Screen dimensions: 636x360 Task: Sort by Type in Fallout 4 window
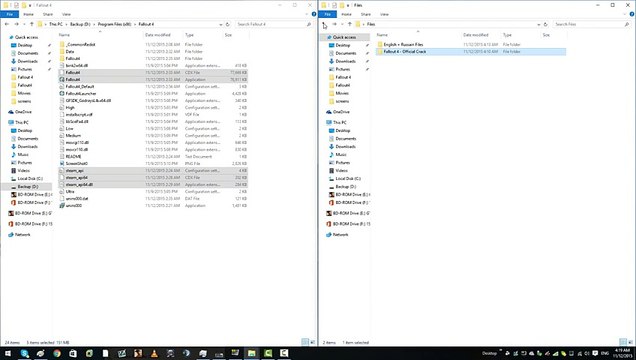[189, 35]
